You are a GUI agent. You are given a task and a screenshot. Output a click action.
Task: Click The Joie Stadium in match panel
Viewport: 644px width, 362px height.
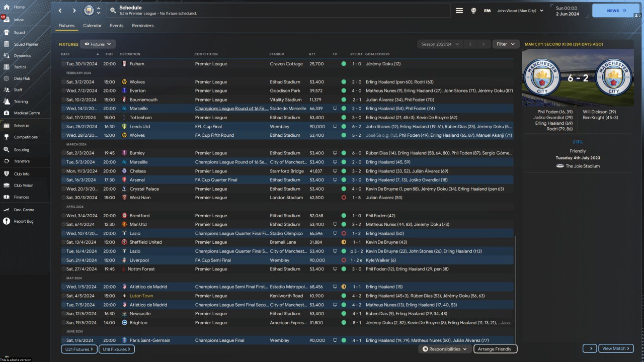point(578,166)
